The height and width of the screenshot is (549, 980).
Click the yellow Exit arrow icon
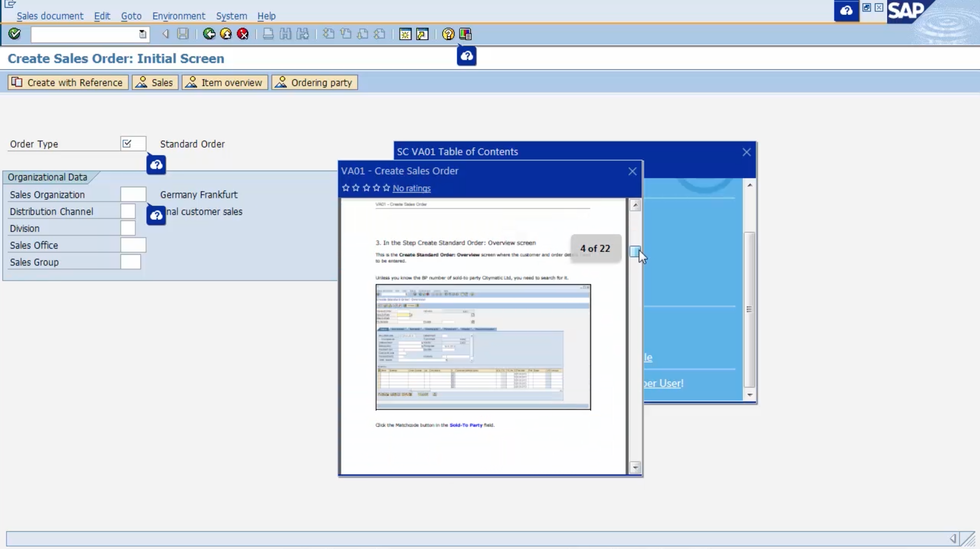coord(226,34)
